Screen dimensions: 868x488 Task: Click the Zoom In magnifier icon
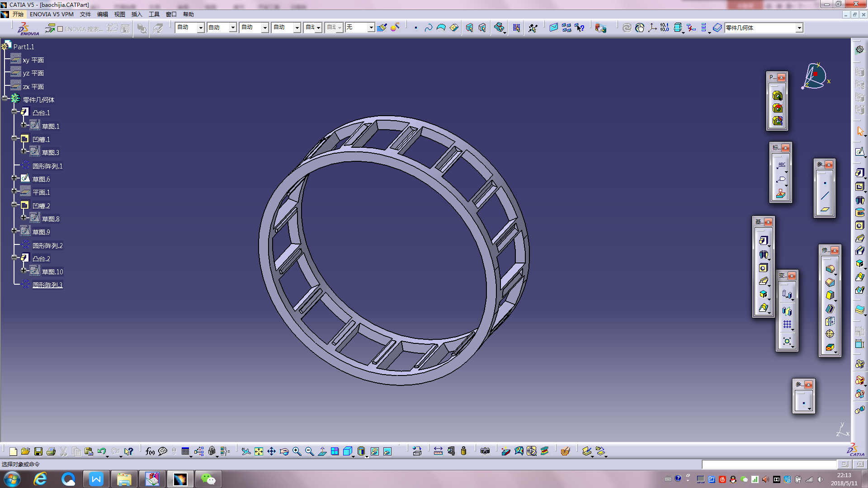(297, 451)
